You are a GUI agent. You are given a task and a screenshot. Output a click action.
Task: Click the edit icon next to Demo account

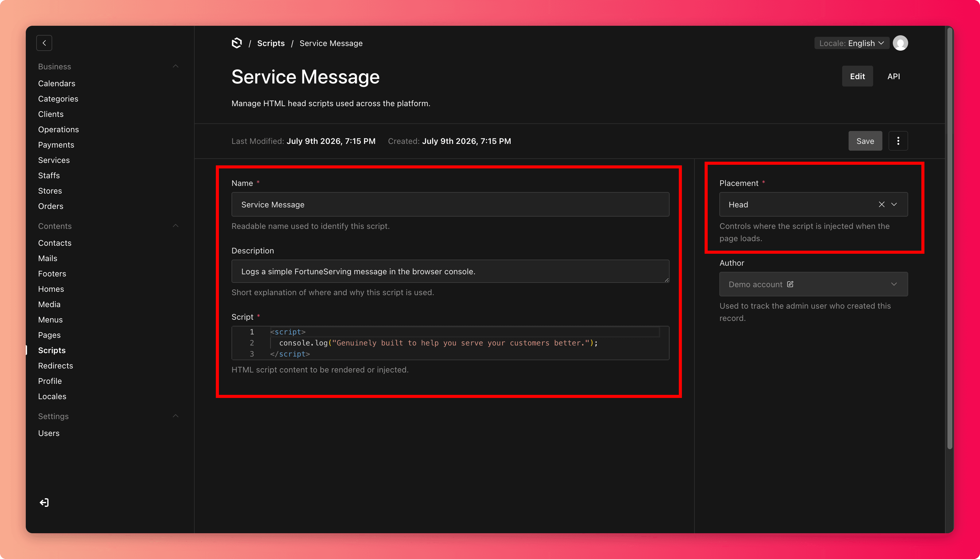click(790, 284)
